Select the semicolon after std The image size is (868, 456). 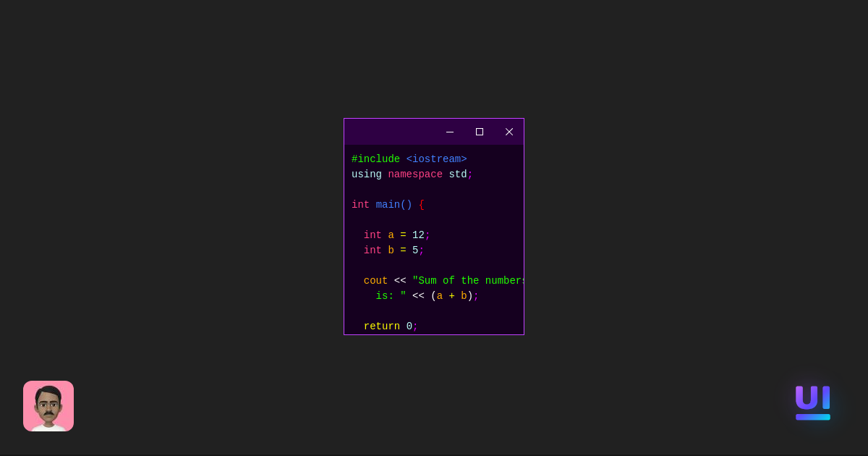click(471, 174)
